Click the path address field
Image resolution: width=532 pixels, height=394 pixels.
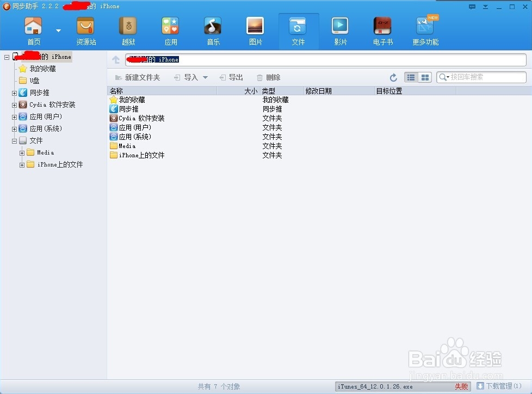(x=326, y=60)
